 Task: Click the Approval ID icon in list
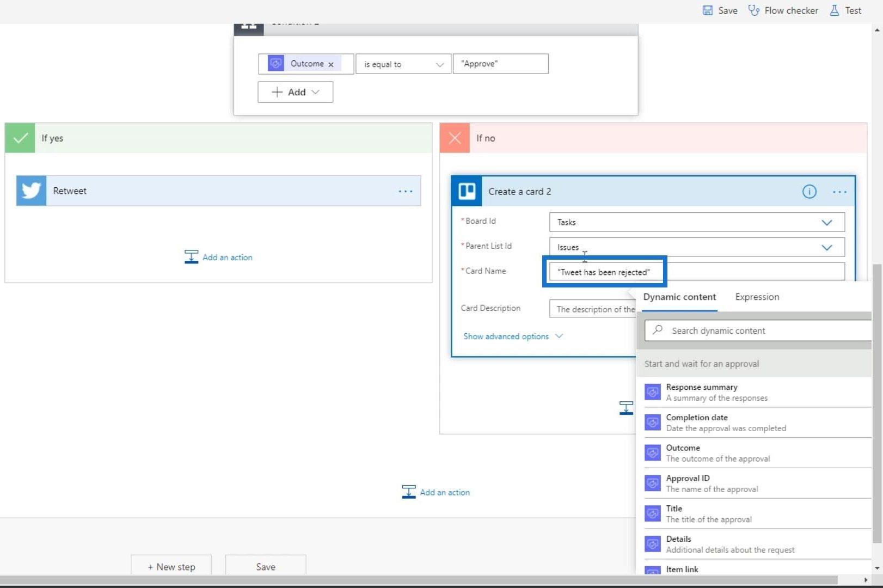tap(653, 483)
